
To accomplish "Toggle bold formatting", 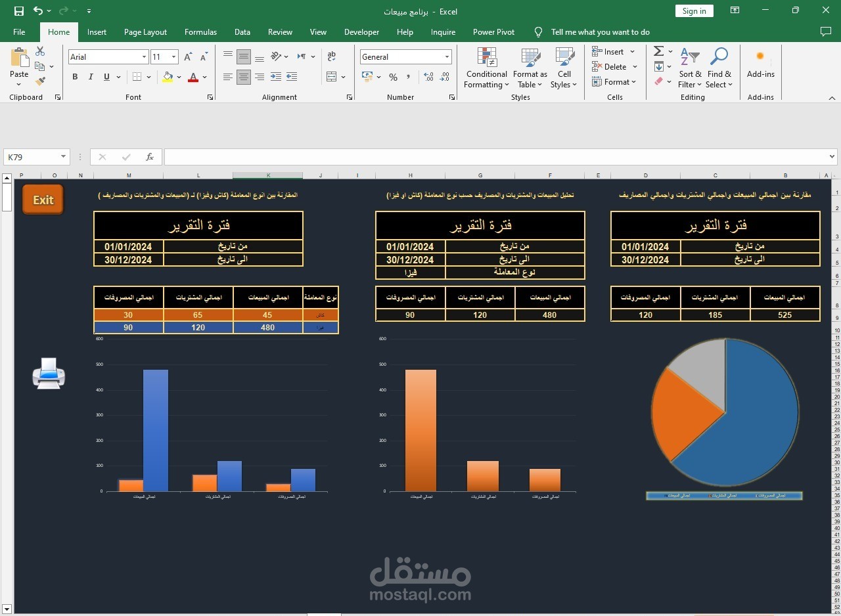I will (75, 77).
